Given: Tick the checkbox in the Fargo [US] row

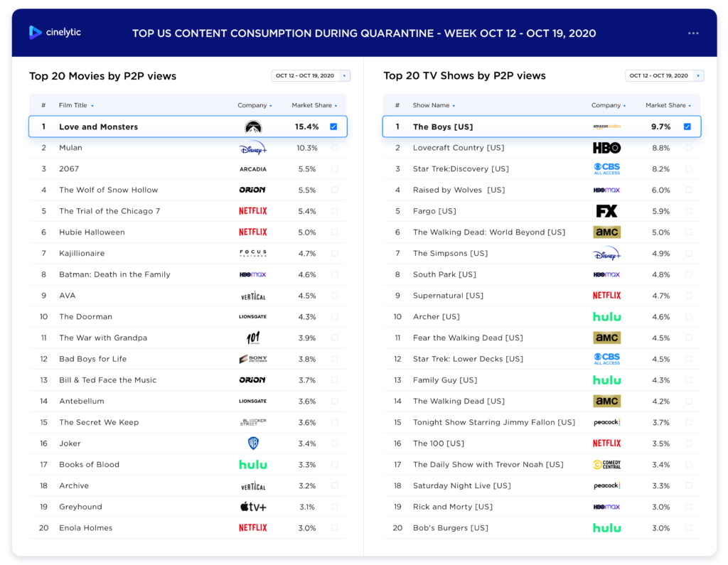Looking at the screenshot, I should (688, 211).
